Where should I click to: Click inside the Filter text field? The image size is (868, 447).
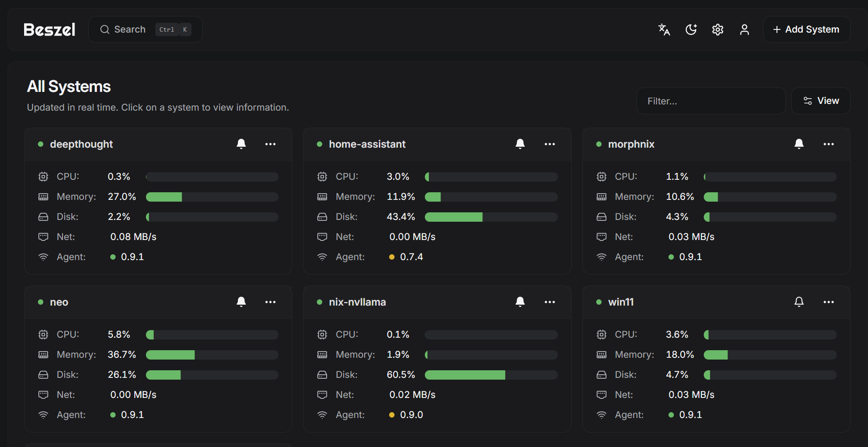(710, 101)
